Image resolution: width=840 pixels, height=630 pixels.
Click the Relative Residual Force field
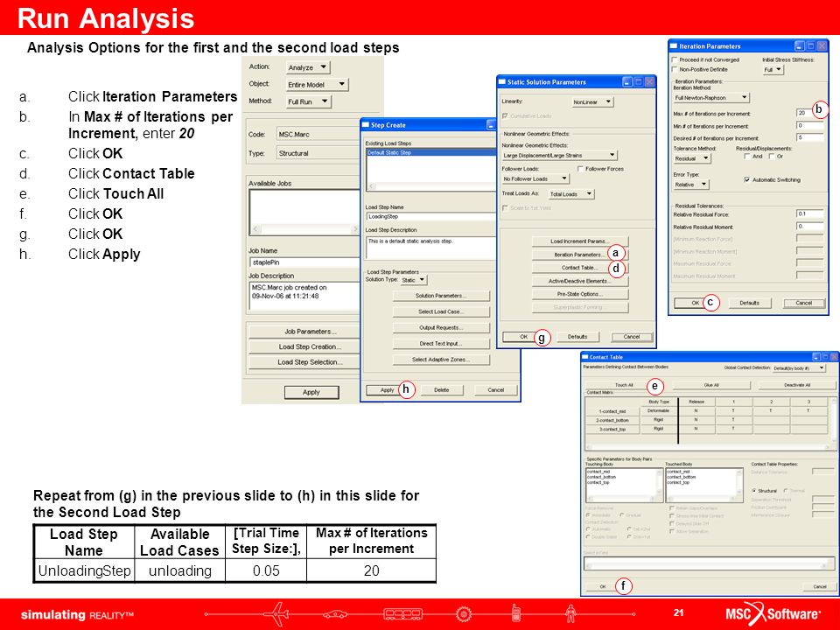809,213
